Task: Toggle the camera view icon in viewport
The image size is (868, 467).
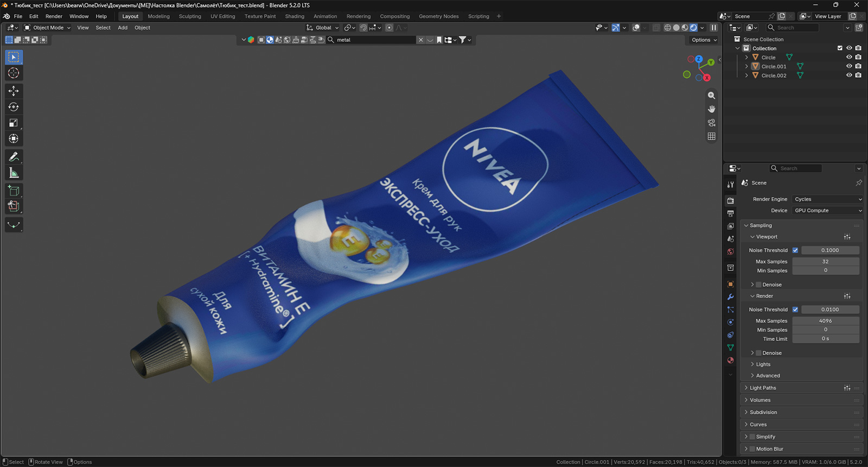Action: (x=711, y=123)
